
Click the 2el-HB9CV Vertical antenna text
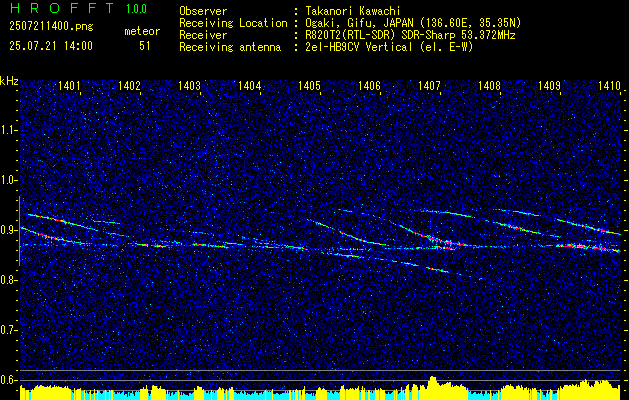(389, 47)
